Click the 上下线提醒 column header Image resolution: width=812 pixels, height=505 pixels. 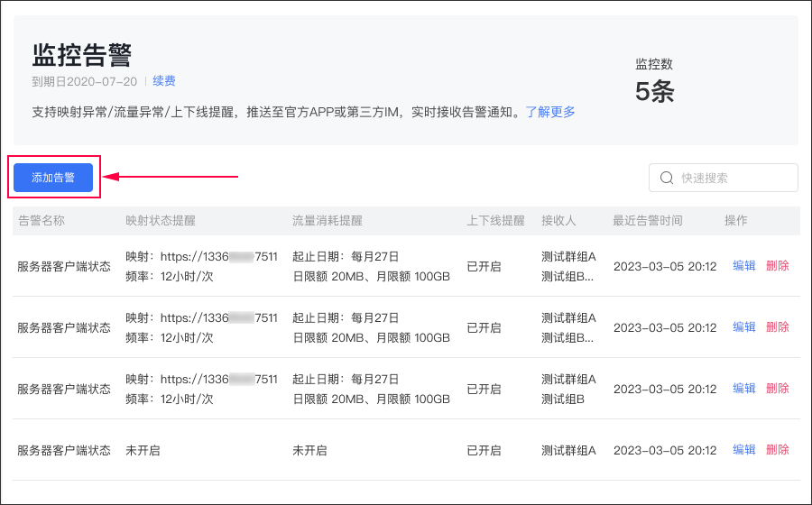coord(495,220)
